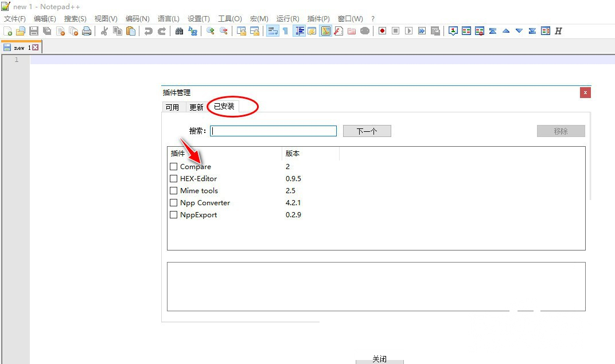
Task: Click the Save floppy disk icon
Action: 34,31
